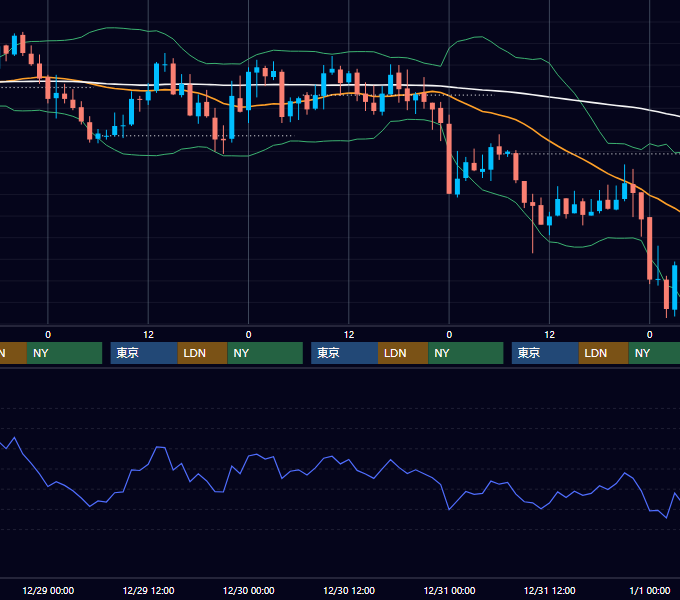Screen dimensions: 680x600
Task: Select the 12/29 東京 session block
Action: pos(144,353)
